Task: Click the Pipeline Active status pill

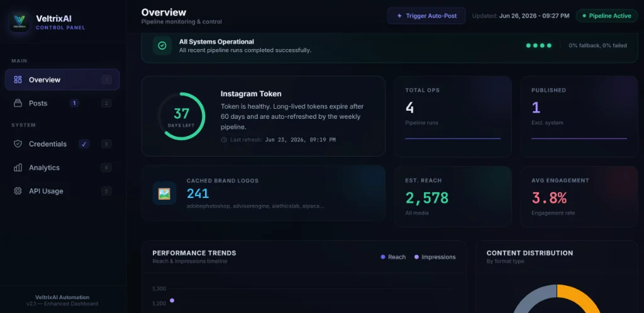Action: coord(607,16)
